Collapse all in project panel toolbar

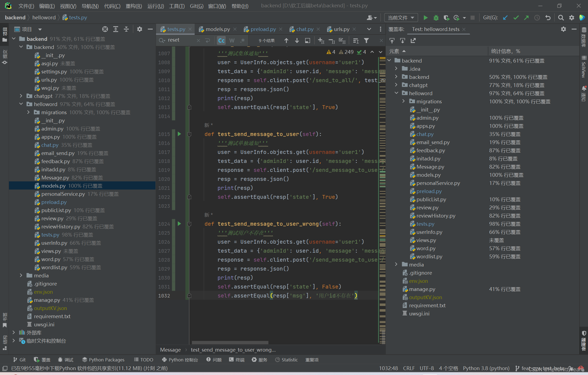[126, 29]
